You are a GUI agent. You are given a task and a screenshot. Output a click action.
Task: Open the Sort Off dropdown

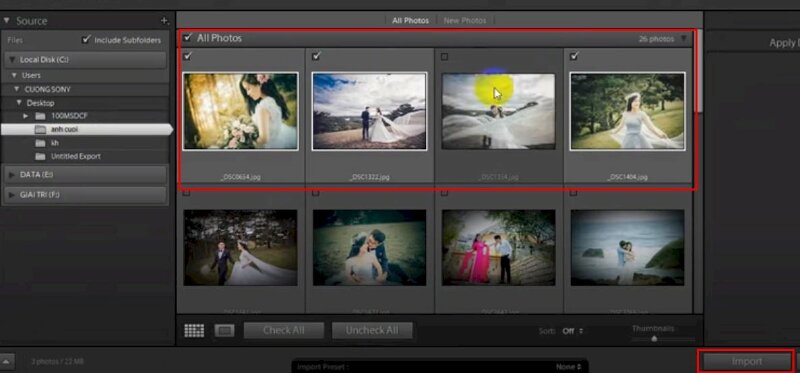pyautogui.click(x=572, y=331)
